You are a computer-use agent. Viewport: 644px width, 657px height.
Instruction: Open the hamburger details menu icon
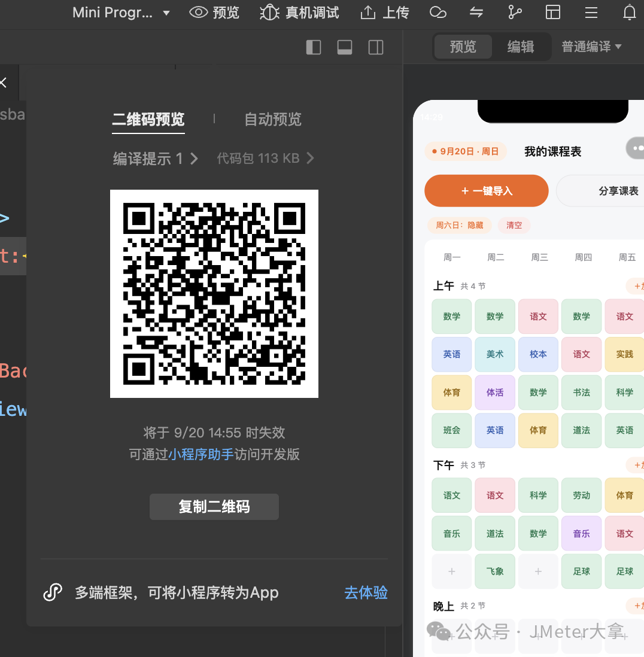(x=591, y=13)
